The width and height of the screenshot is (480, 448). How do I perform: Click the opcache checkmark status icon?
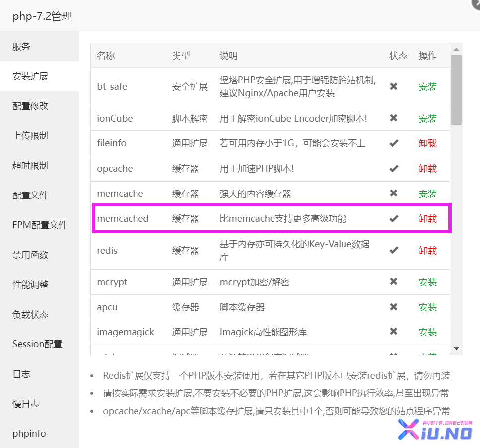click(x=394, y=169)
